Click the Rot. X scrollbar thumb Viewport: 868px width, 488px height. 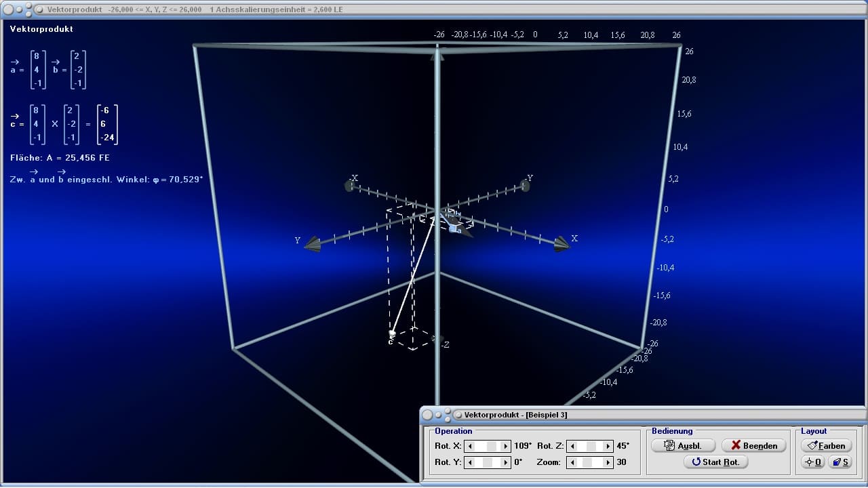[492, 446]
